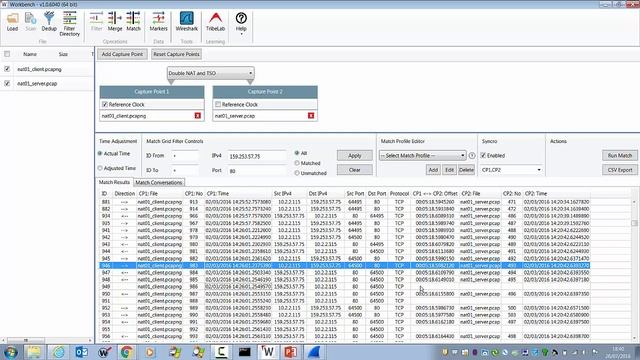Click Add Capture Point button

pos(122,54)
